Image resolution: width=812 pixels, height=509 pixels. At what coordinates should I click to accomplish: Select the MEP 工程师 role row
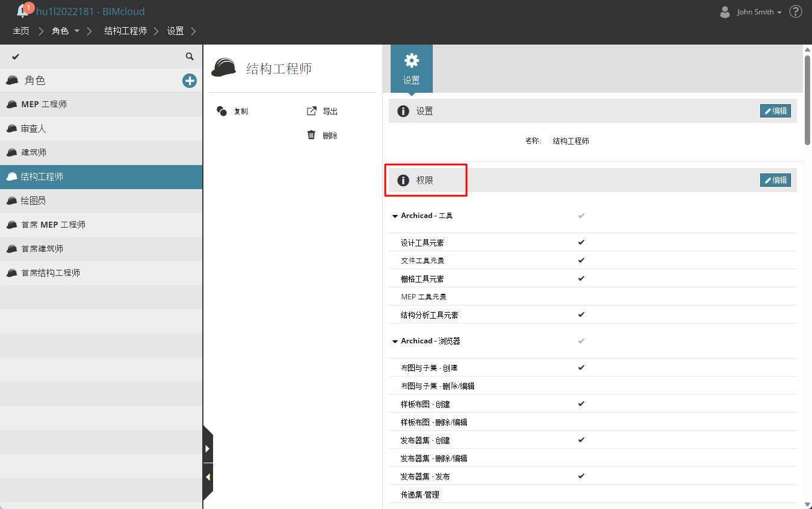(101, 104)
